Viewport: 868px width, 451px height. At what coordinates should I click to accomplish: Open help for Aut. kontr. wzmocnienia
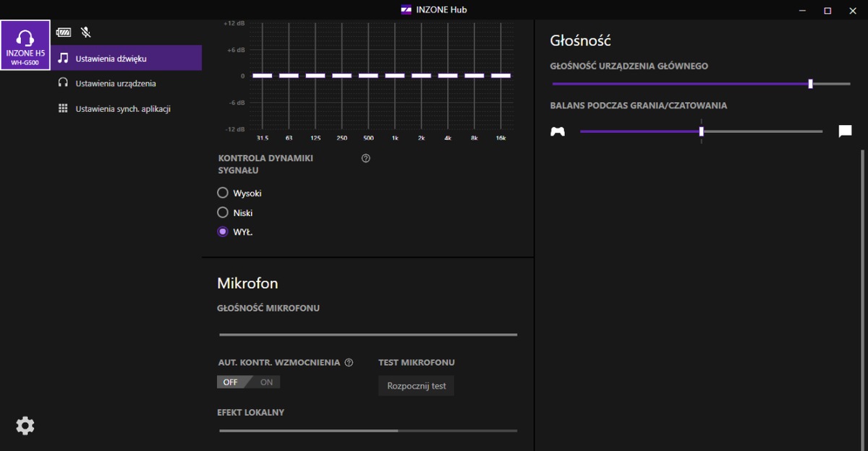click(x=349, y=363)
